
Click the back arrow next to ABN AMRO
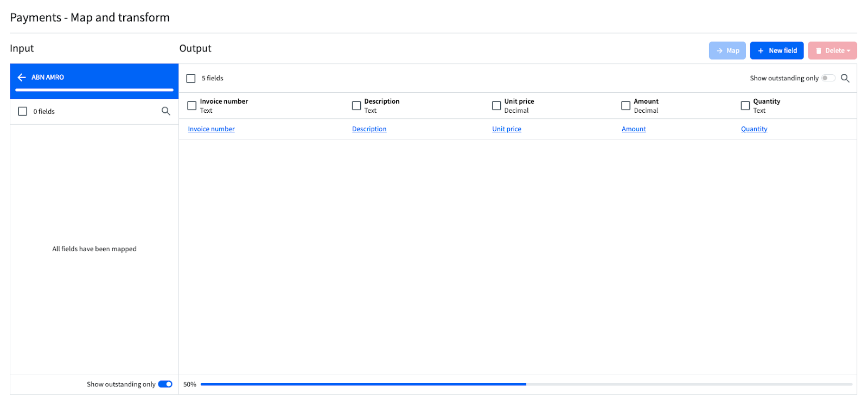22,78
